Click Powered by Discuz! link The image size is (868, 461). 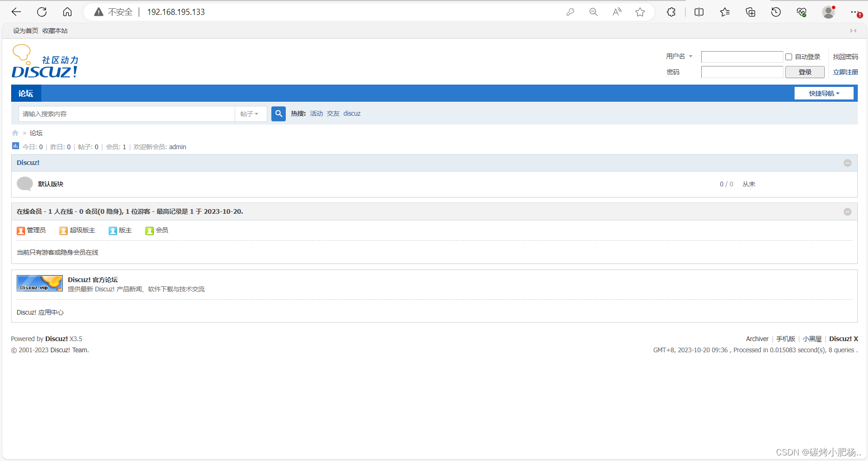point(57,339)
